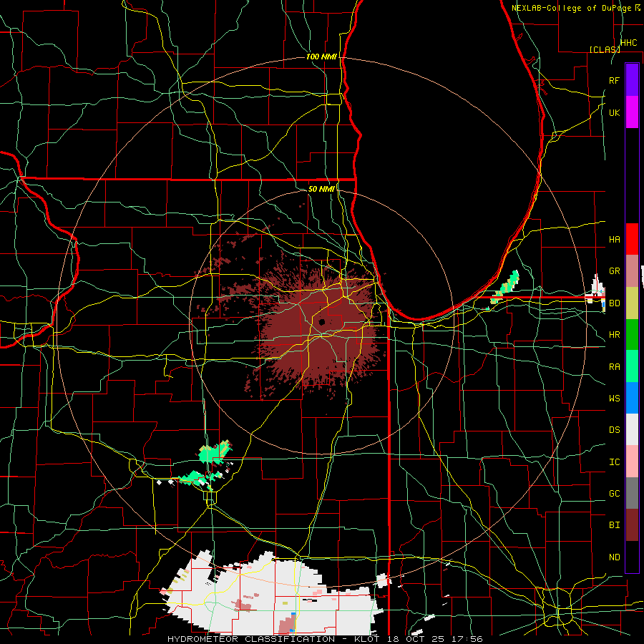Pick the brown BI legend color block

632,525
